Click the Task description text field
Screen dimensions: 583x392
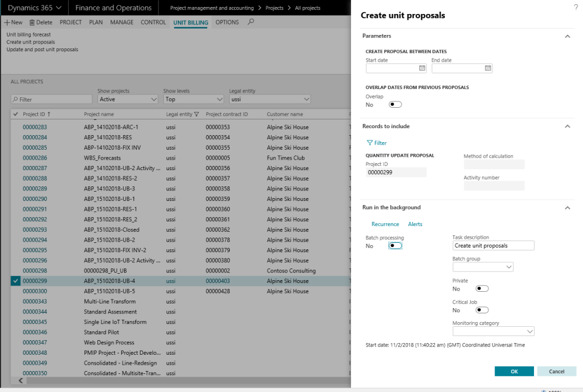point(493,246)
